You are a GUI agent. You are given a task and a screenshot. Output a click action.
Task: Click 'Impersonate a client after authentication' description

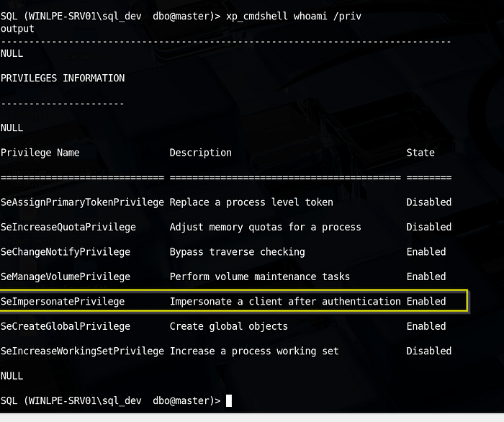(285, 302)
